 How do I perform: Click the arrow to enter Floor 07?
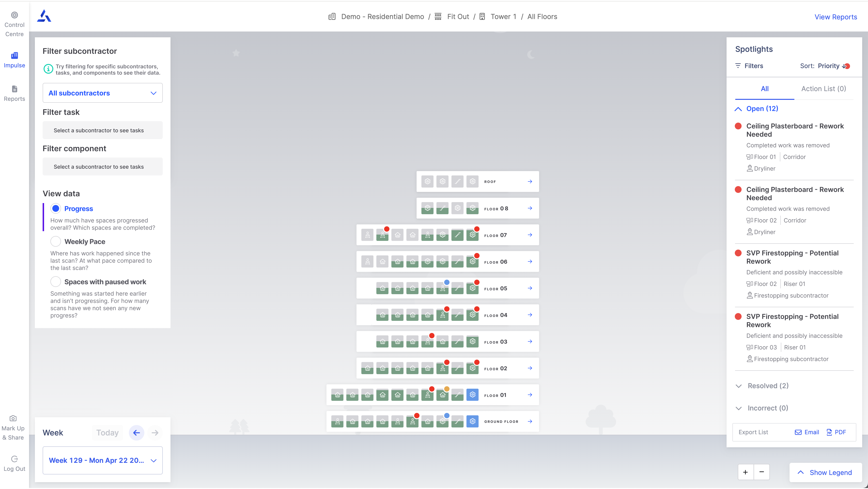click(x=530, y=235)
